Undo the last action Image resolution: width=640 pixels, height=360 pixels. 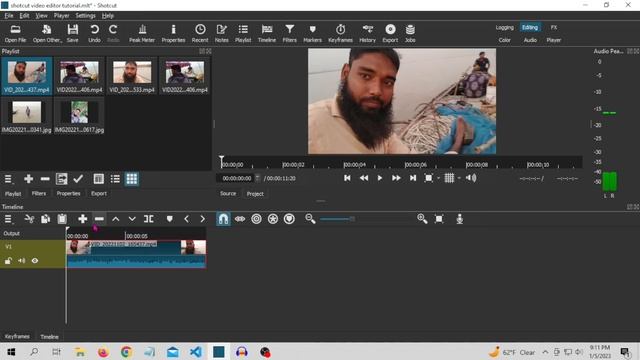point(94,33)
